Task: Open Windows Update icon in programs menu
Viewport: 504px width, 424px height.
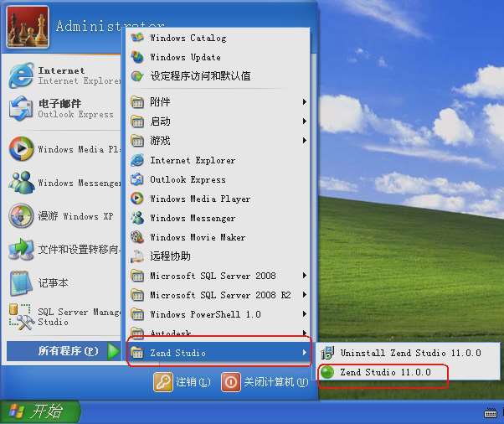Action: click(x=137, y=57)
